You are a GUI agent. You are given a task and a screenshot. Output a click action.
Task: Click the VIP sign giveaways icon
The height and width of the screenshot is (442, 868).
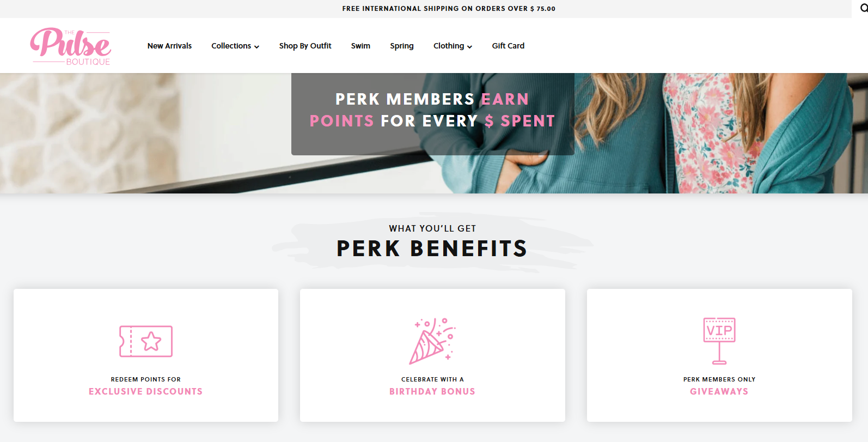click(719, 341)
